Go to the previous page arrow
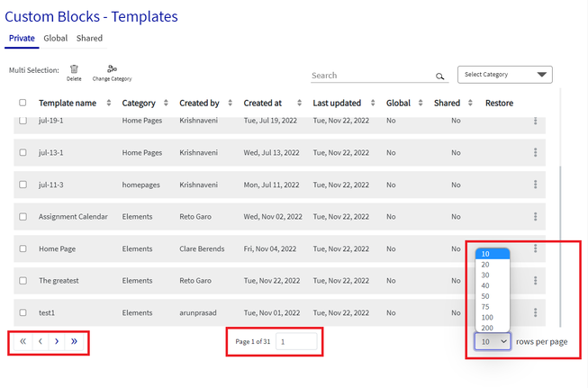This screenshot has width=588, height=388. click(x=41, y=341)
